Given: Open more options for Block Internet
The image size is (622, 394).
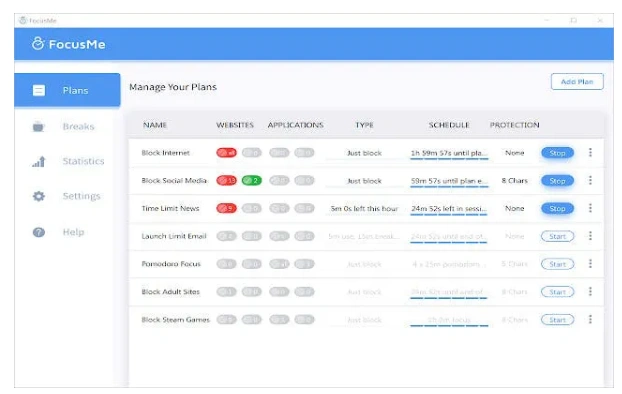Looking at the screenshot, I should click(590, 152).
